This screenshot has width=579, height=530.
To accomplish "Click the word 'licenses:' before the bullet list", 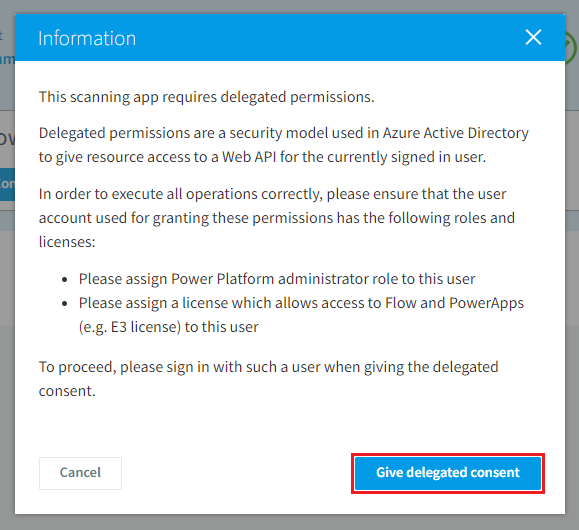I will point(67,242).
